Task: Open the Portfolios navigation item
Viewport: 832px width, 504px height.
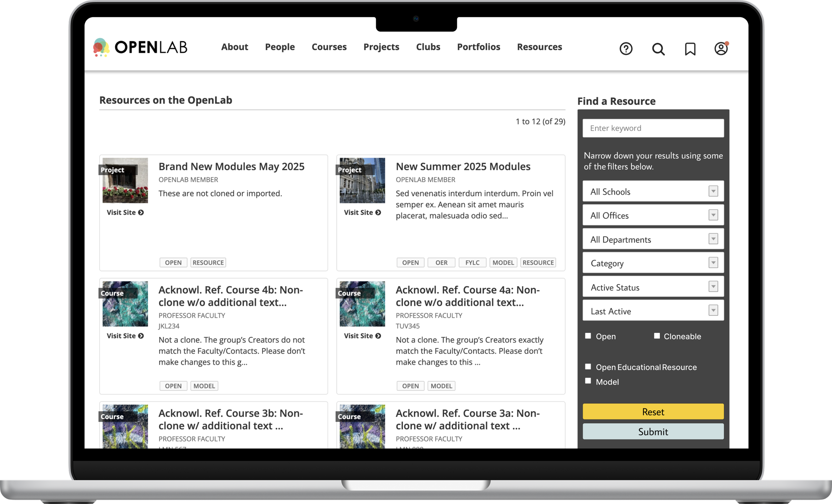Action: pyautogui.click(x=478, y=47)
